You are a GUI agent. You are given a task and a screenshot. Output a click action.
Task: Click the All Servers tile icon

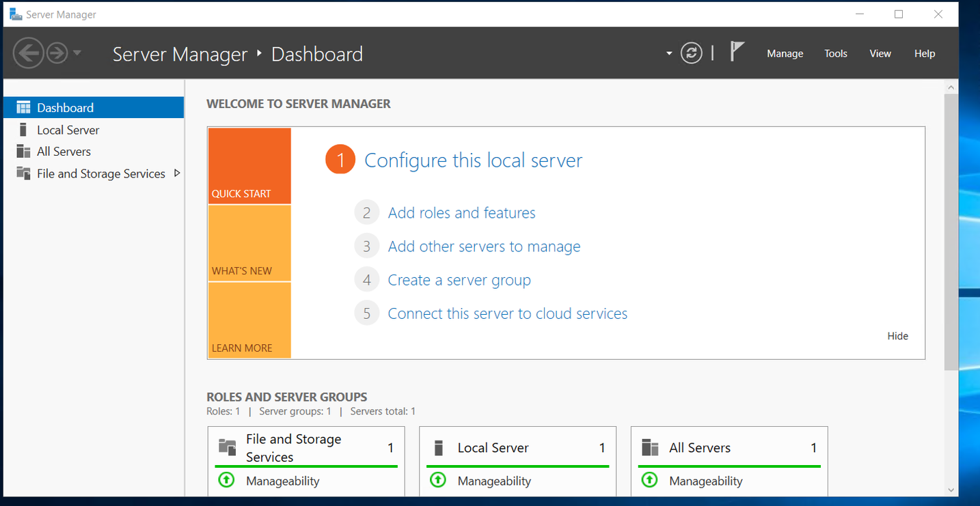tap(650, 448)
